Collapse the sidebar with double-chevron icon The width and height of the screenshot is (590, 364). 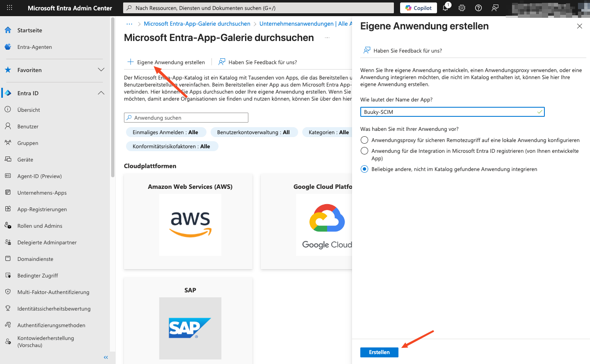106,357
